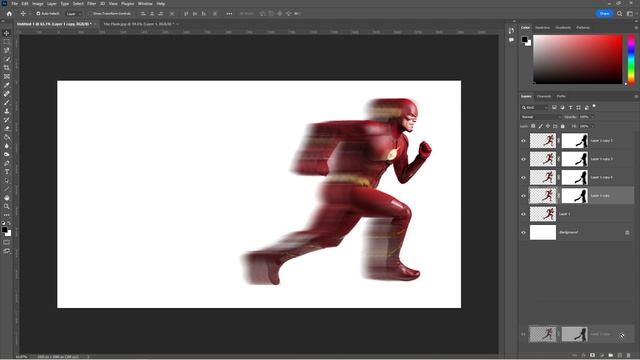Select the Clone Stamp tool
Screen dimensions: 640x360
[x=7, y=111]
